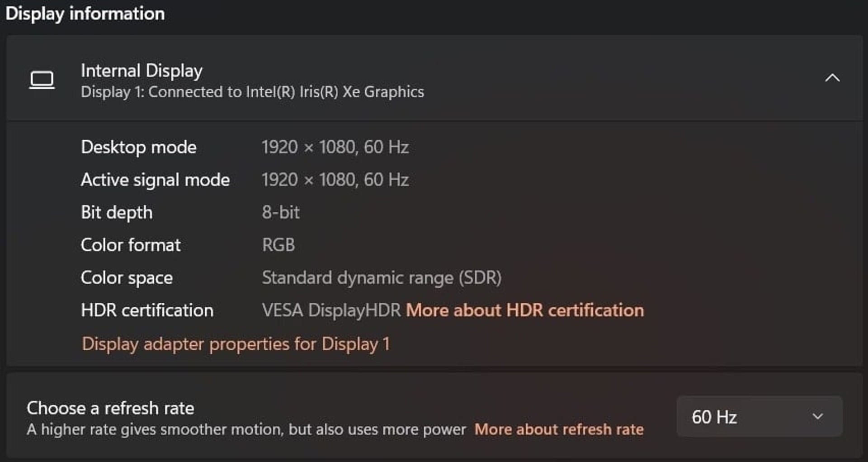Open More about HDR certification link
This screenshot has height=462, width=868.
pyautogui.click(x=525, y=310)
